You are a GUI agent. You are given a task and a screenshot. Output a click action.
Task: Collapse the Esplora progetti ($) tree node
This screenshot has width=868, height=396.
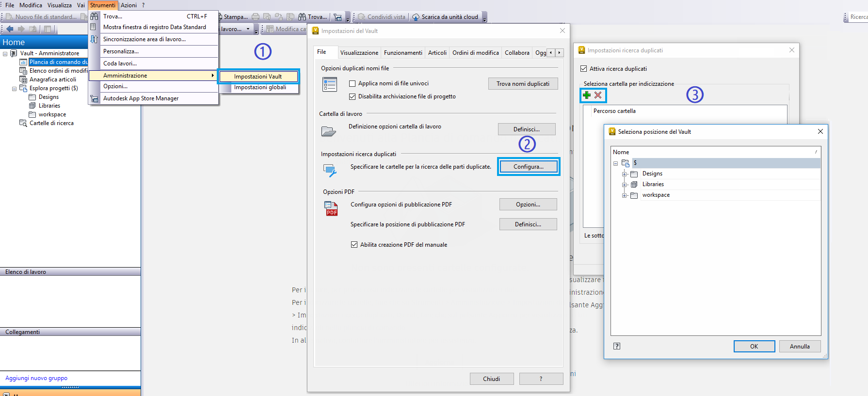click(14, 89)
